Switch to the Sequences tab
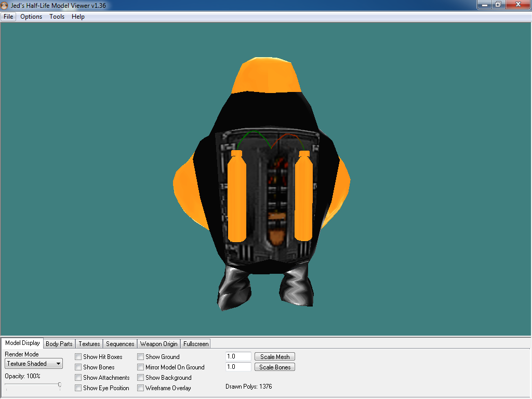 coord(120,344)
